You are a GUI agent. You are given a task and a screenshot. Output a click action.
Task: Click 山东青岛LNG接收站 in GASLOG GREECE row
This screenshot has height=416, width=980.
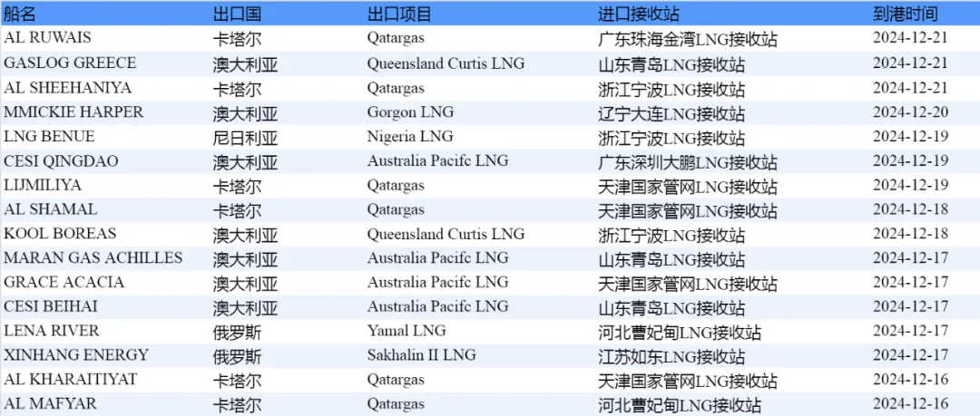pyautogui.click(x=671, y=65)
